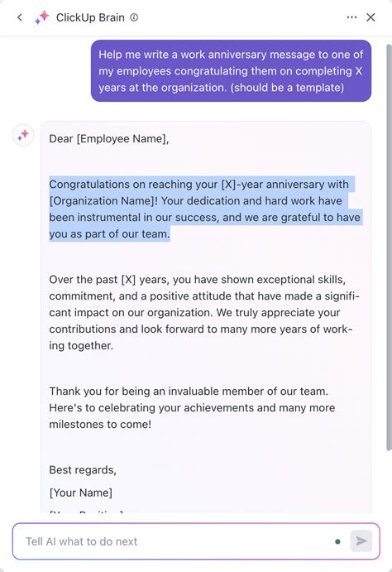Click 'milestones to come!' text line
Screen dimensions: 392x572
[x=100, y=425]
